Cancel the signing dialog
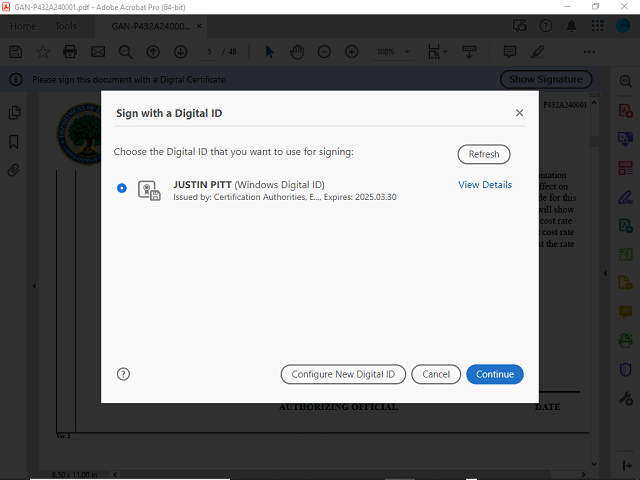Screen dimensions: 640x480 click(436, 374)
